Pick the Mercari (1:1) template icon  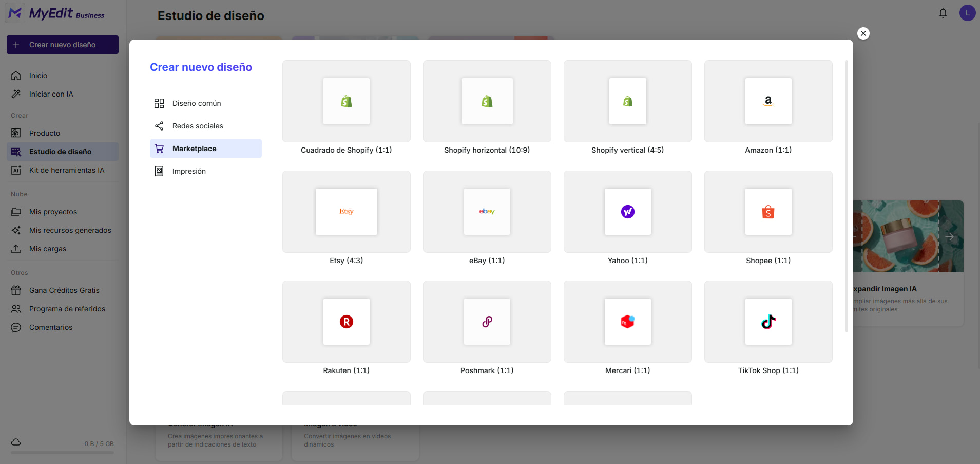(x=628, y=322)
